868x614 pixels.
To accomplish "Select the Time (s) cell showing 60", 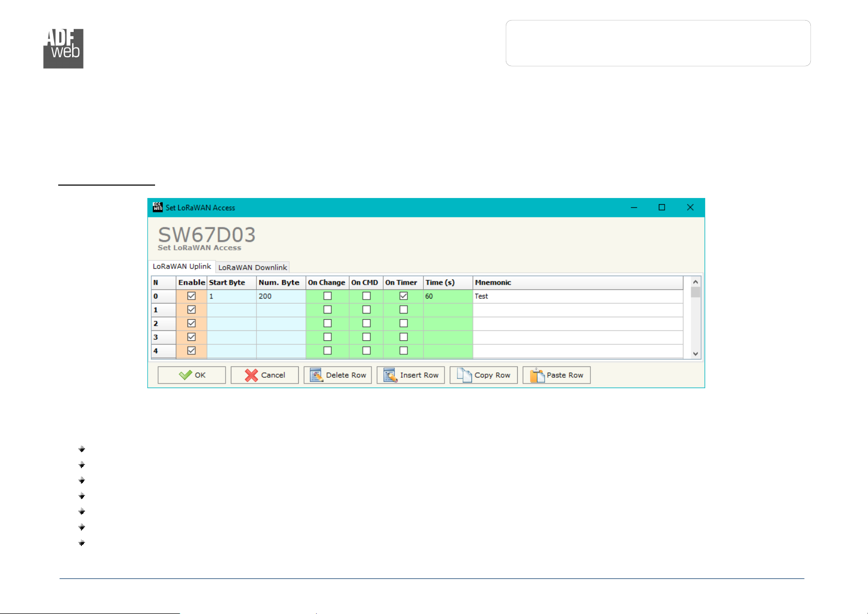I will click(x=448, y=296).
